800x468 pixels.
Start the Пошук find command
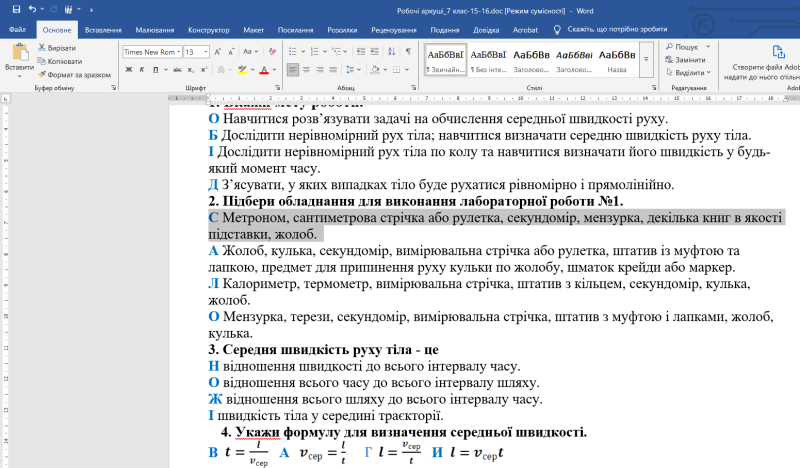[682, 47]
